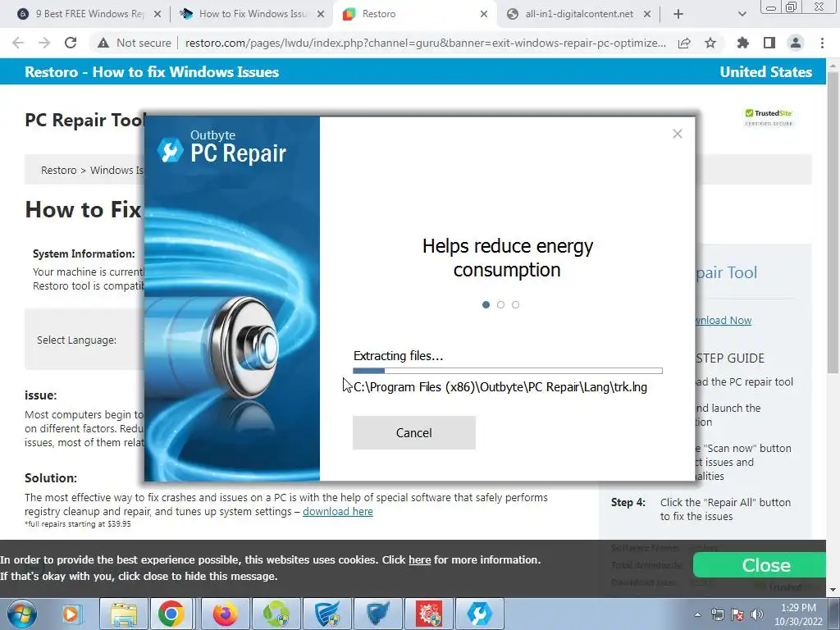Open the media player taskbar icon
This screenshot has width=840, height=630.
point(71,614)
